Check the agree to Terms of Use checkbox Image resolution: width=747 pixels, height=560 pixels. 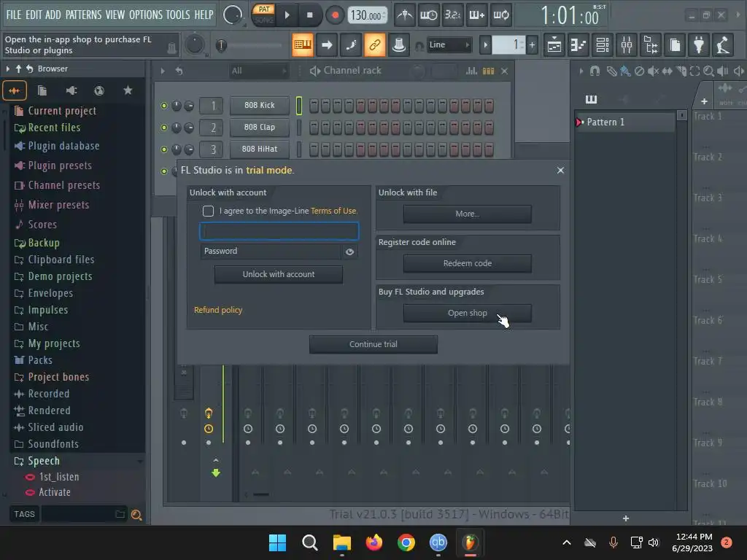pos(208,211)
